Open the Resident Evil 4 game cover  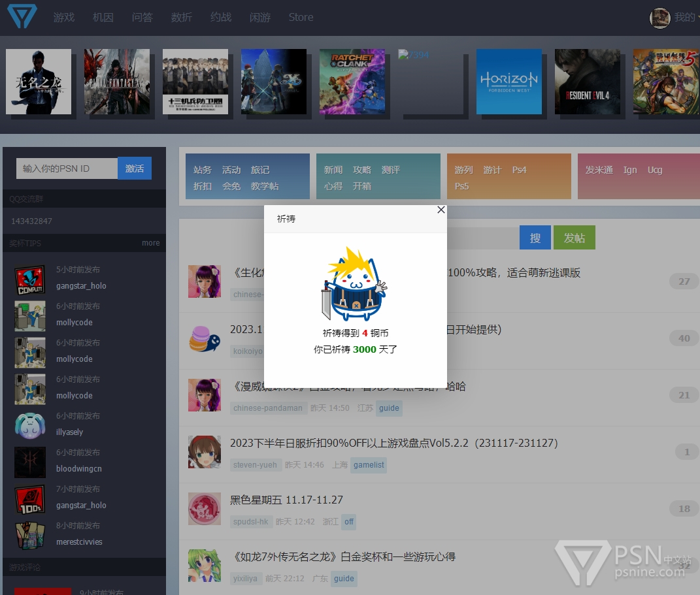pos(588,82)
